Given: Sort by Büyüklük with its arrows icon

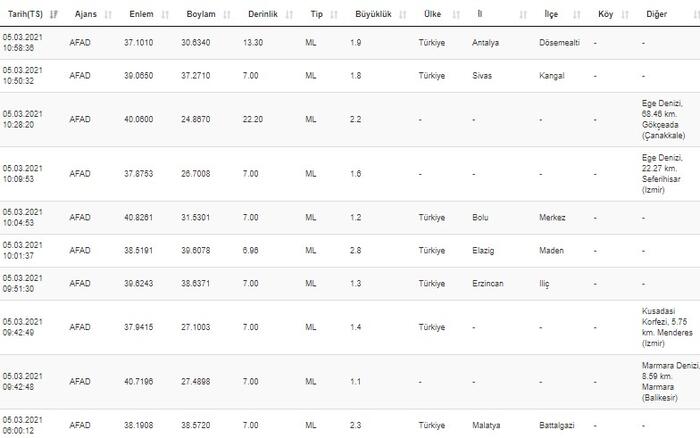Looking at the screenshot, I should 402,14.
